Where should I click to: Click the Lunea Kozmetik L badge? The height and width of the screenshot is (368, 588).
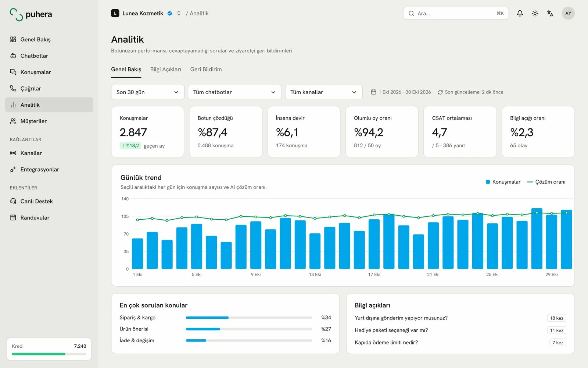115,13
